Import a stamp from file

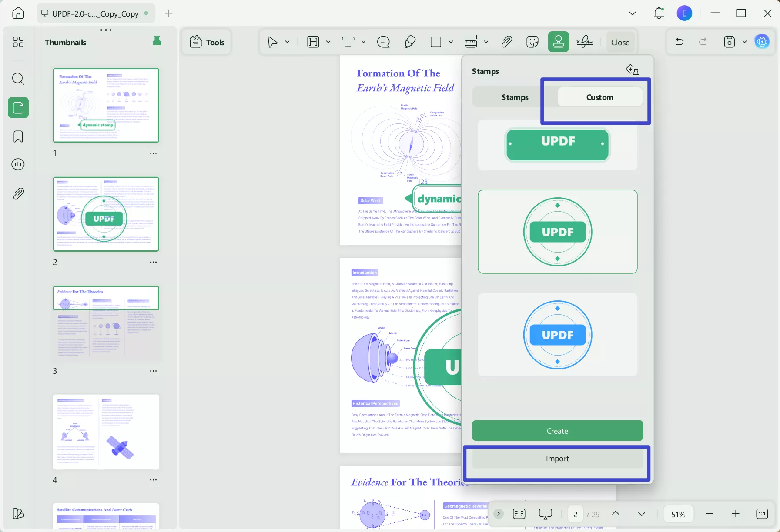(557, 459)
